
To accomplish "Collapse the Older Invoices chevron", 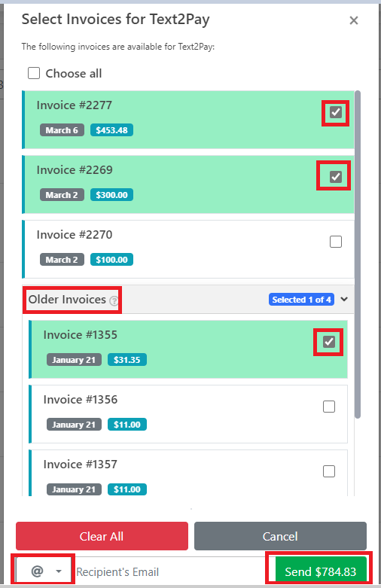I will (344, 299).
